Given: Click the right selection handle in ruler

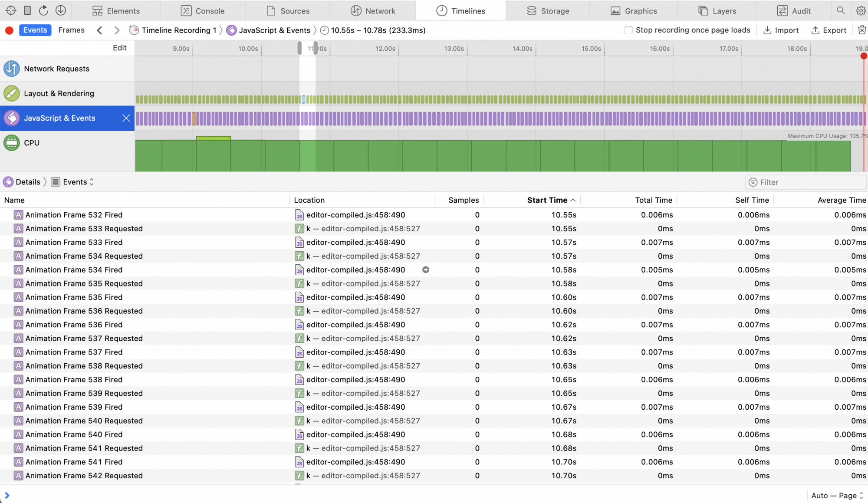Looking at the screenshot, I should pos(316,48).
